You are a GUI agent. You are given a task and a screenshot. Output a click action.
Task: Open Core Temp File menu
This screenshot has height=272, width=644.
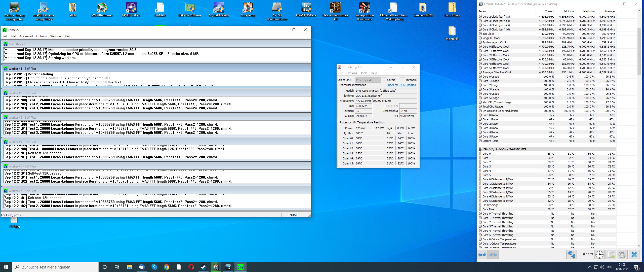pyautogui.click(x=341, y=73)
